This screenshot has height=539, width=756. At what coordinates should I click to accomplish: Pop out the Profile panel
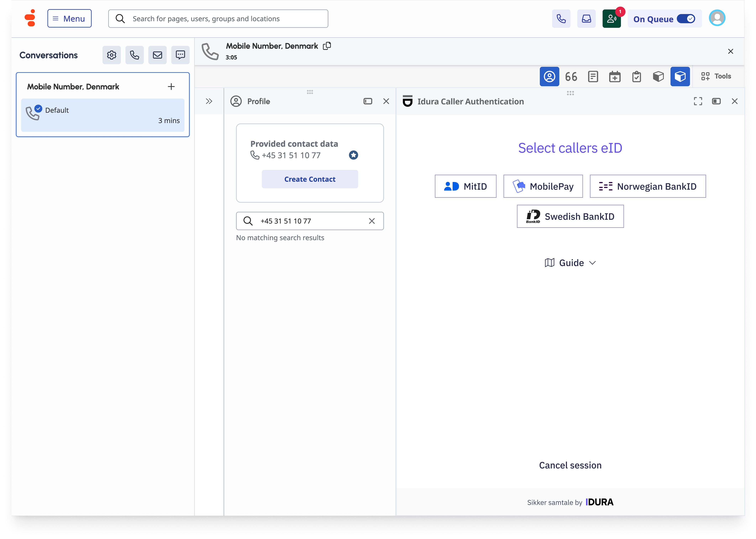pyautogui.click(x=368, y=101)
